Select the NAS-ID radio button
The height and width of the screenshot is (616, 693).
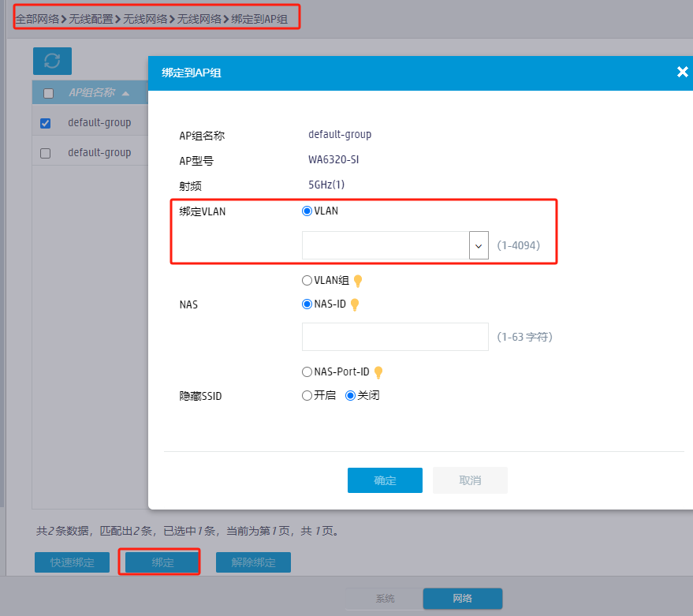click(x=307, y=304)
